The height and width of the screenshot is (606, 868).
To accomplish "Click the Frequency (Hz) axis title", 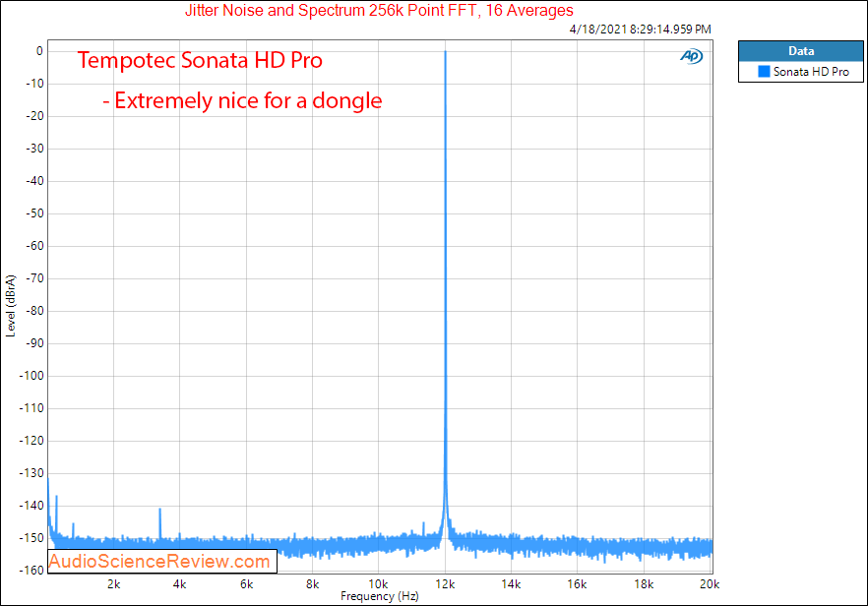I will point(380,596).
